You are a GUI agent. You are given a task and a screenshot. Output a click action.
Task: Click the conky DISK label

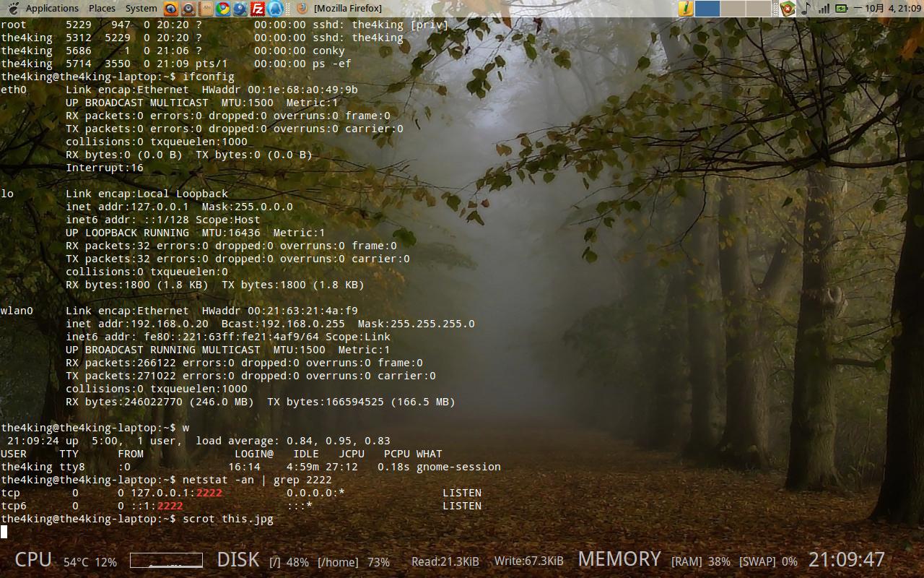pos(238,560)
